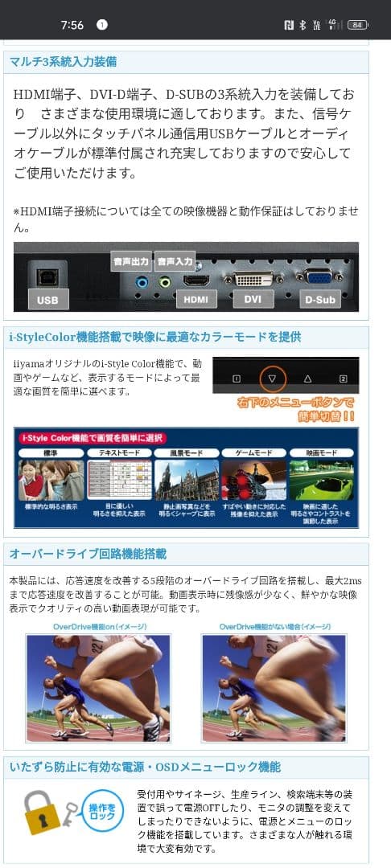Tap the OverDrive機能がない場合(イメージ) caption
The image size is (391, 868).
point(274,627)
